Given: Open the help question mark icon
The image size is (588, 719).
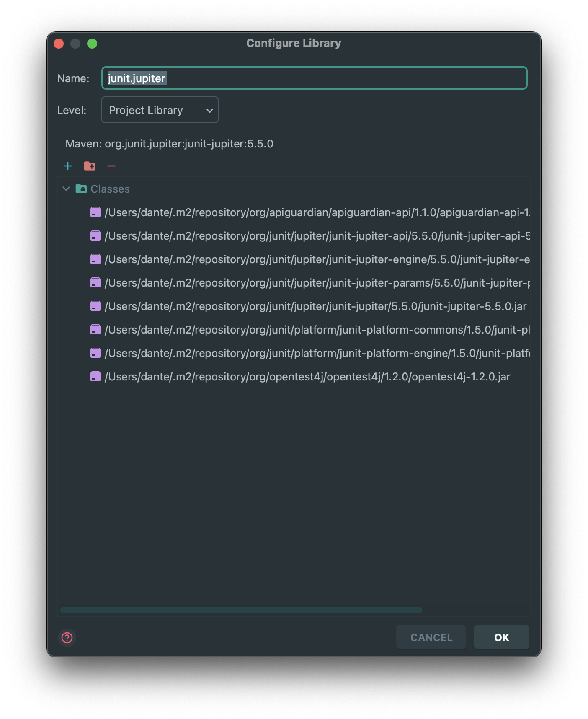Looking at the screenshot, I should point(67,638).
